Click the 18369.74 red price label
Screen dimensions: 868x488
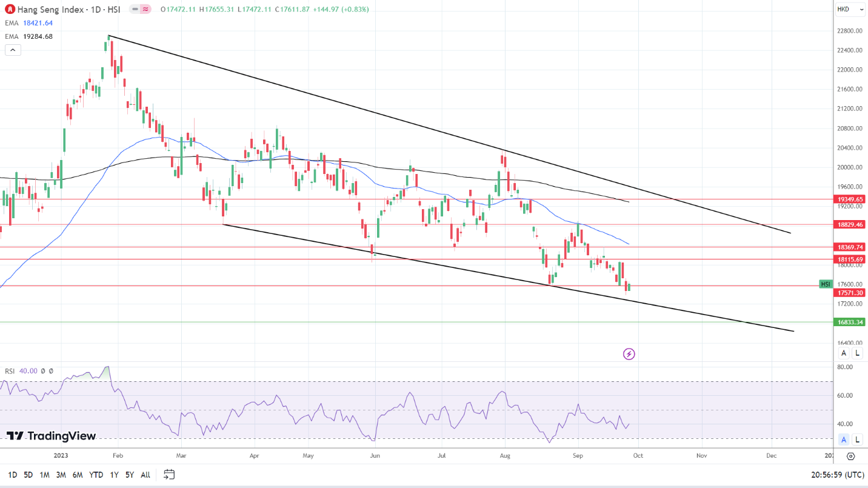coord(850,247)
